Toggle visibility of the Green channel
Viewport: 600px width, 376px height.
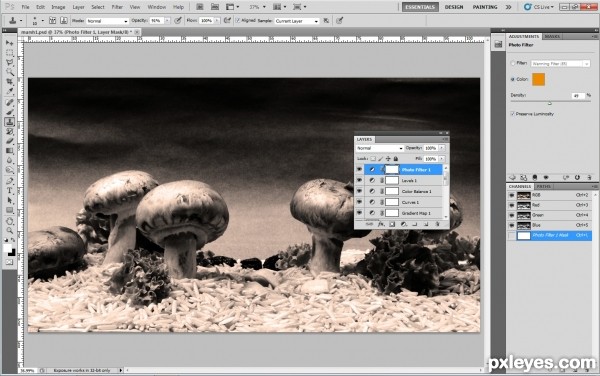pyautogui.click(x=512, y=215)
